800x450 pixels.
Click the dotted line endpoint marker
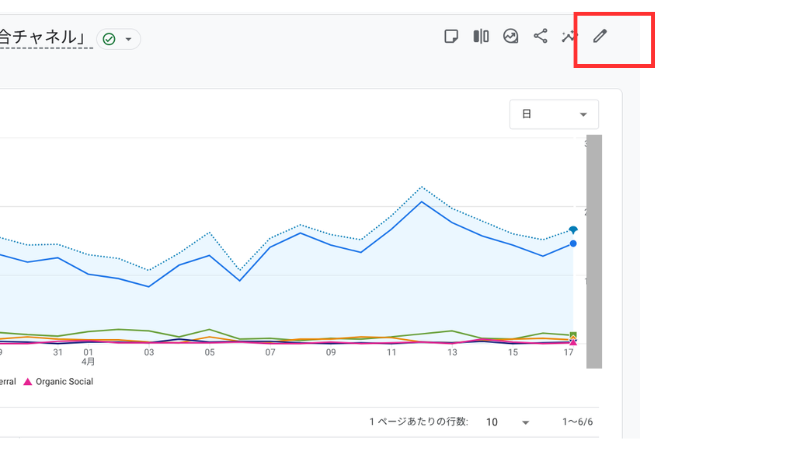(x=573, y=230)
